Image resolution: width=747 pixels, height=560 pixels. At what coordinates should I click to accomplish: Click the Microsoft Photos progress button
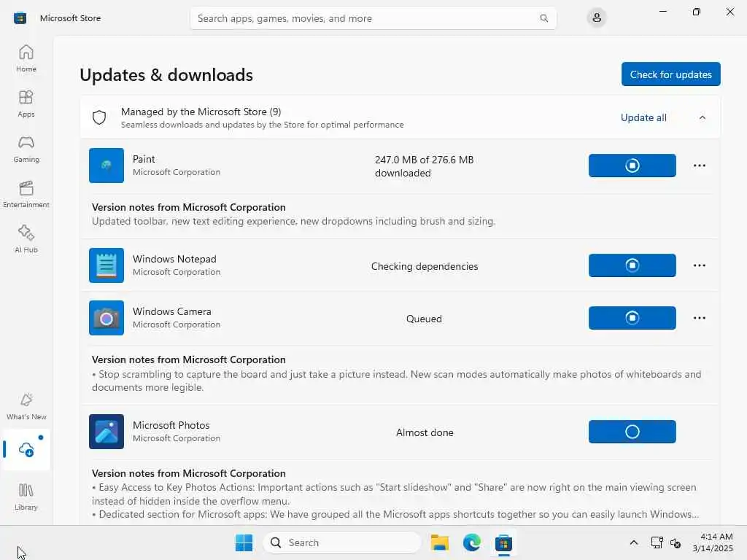point(632,432)
